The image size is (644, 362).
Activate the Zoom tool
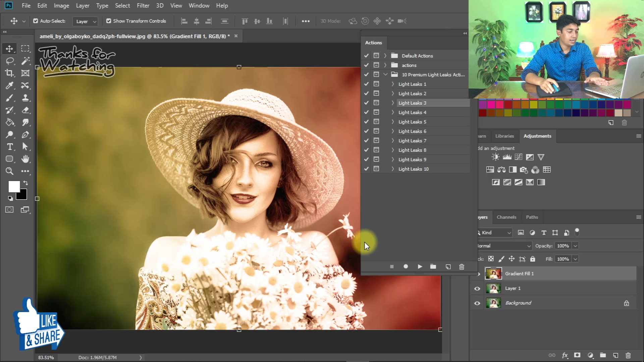[9, 171]
